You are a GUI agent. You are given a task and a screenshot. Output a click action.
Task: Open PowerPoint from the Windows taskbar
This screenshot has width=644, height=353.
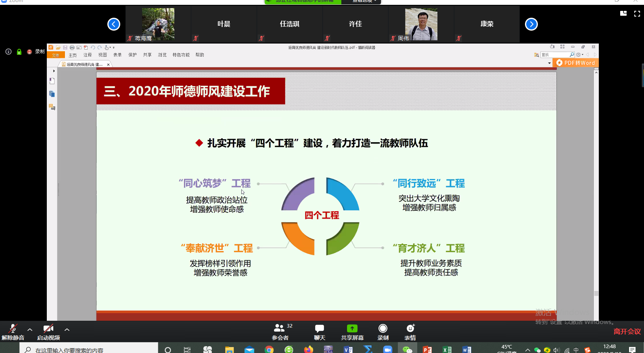click(x=427, y=349)
